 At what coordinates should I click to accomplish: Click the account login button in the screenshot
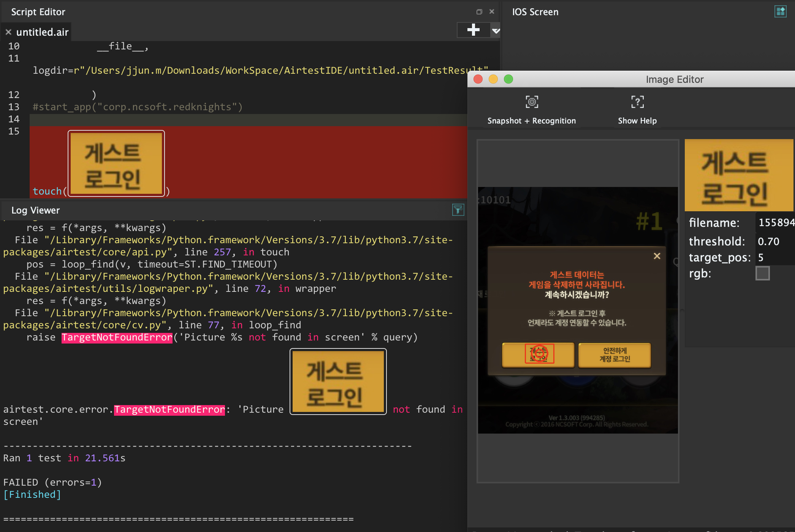point(614,355)
